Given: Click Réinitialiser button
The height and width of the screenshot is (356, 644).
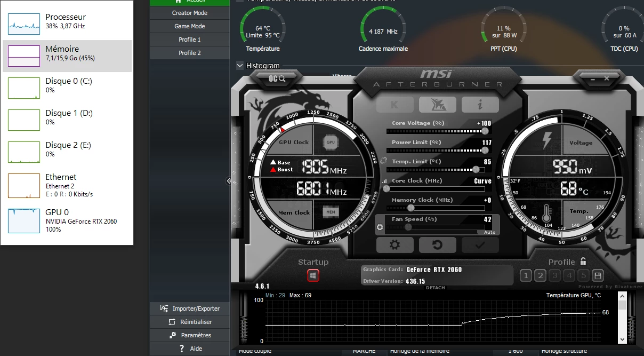Looking at the screenshot, I should click(x=190, y=322).
